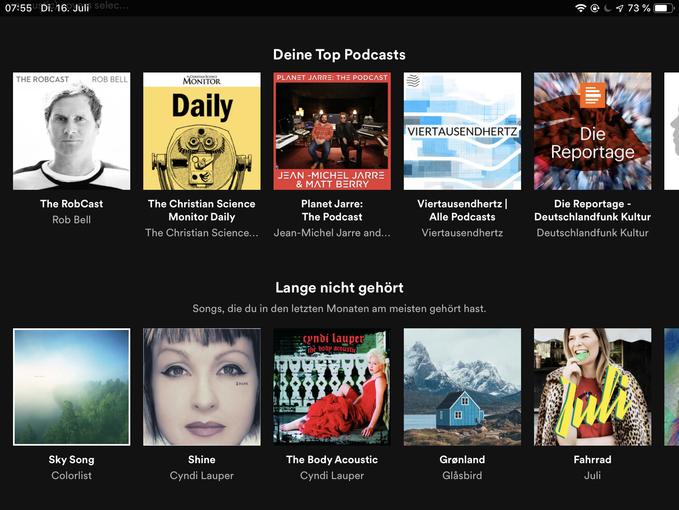This screenshot has width=679, height=510.
Task: Open Christian Science Monitor Daily cover art
Action: tap(202, 131)
